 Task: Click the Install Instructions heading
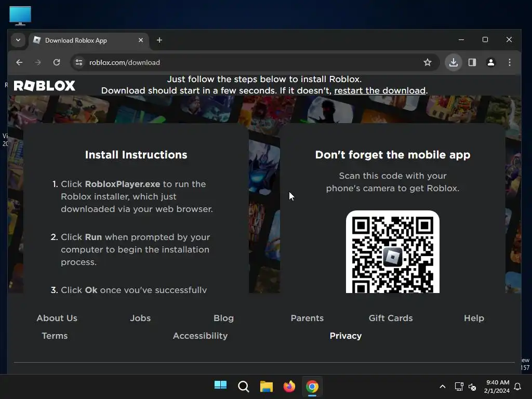(x=136, y=155)
